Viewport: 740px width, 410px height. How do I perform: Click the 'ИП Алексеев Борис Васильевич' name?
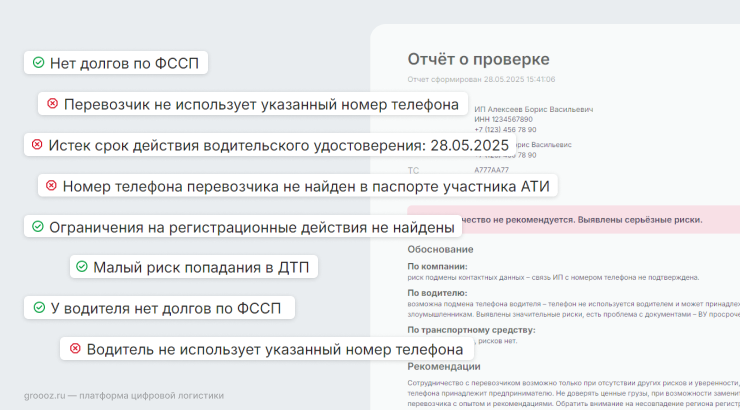pos(533,109)
